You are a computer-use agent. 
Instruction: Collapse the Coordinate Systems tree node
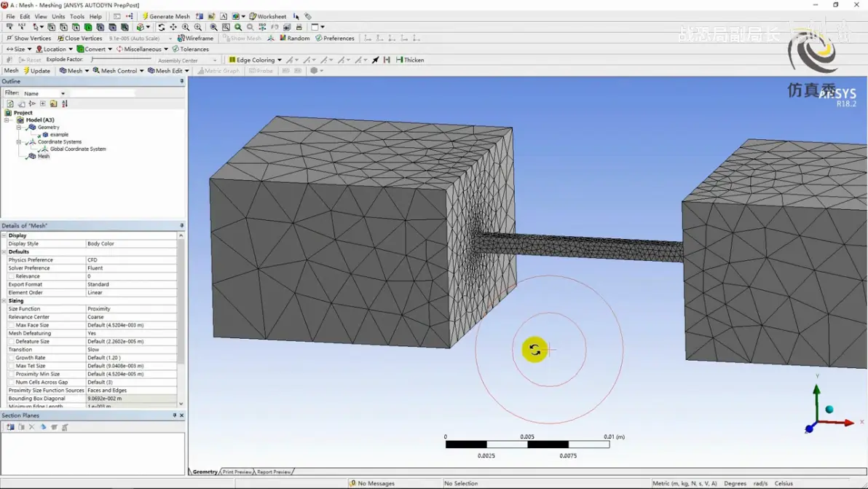click(19, 142)
